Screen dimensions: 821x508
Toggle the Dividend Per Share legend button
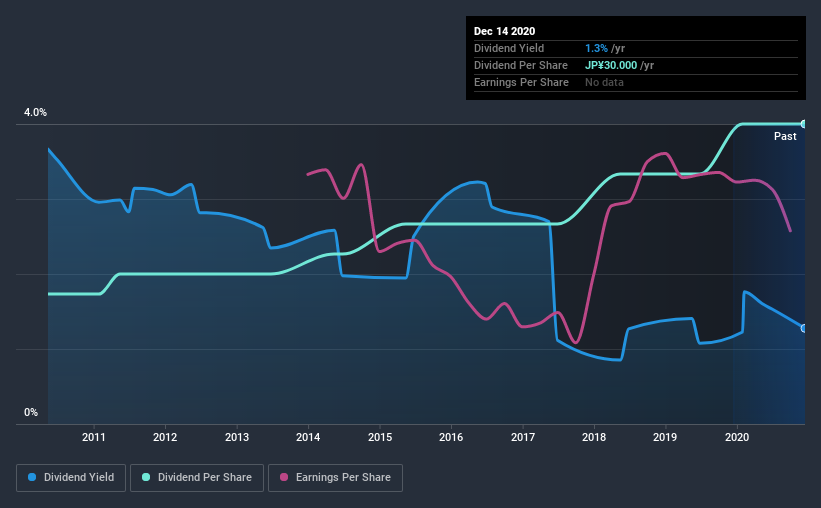[197, 478]
